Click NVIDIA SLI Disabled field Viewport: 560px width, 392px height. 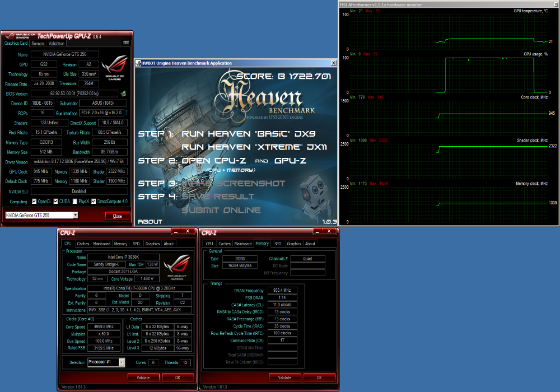pyautogui.click(x=79, y=192)
